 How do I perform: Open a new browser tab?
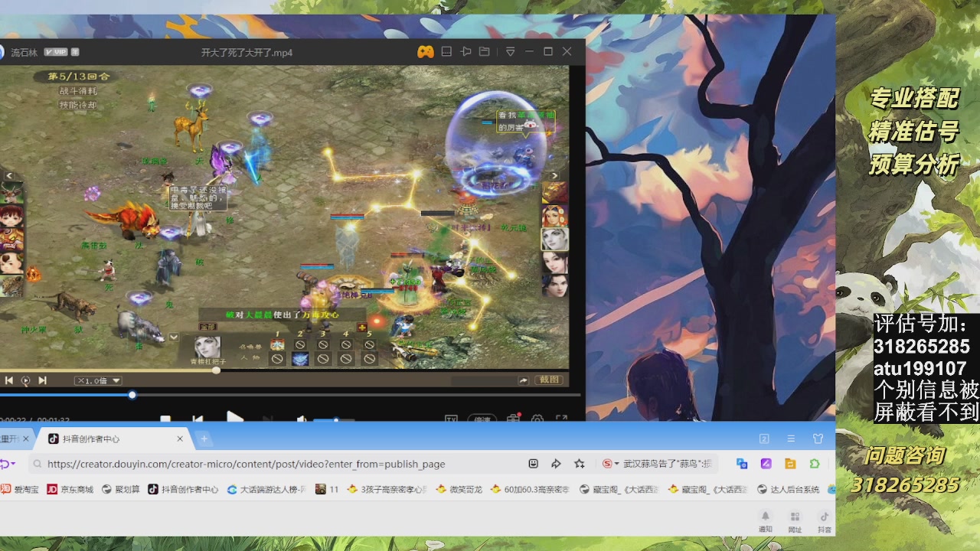[x=204, y=439]
